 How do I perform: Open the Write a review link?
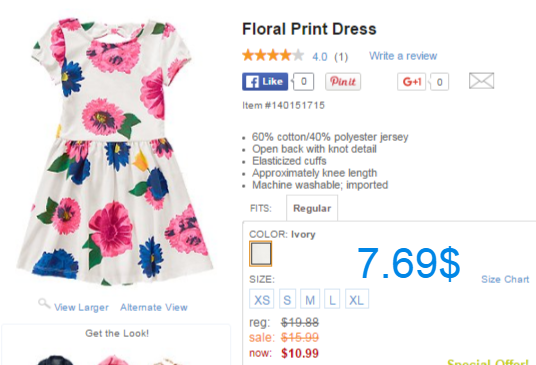tap(403, 56)
